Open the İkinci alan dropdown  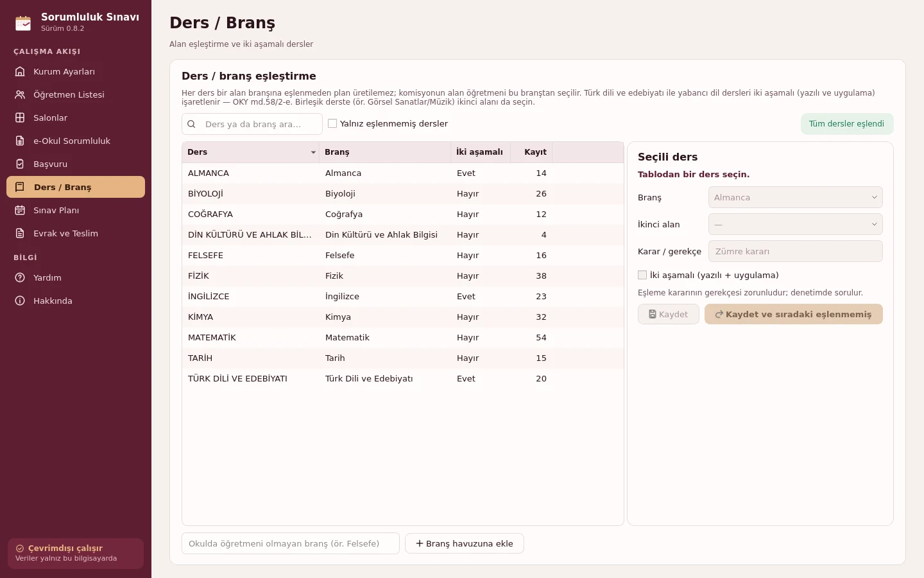(796, 224)
